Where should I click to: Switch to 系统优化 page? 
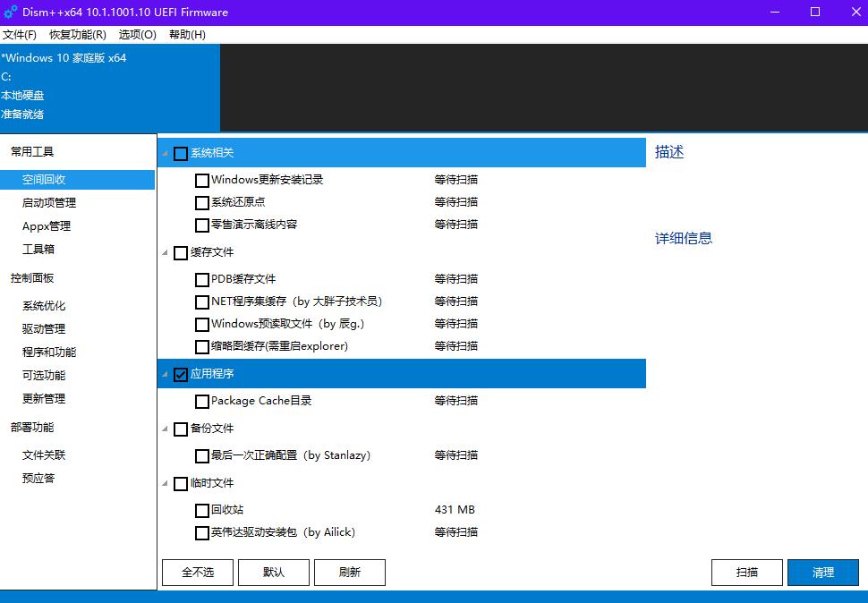click(x=44, y=306)
